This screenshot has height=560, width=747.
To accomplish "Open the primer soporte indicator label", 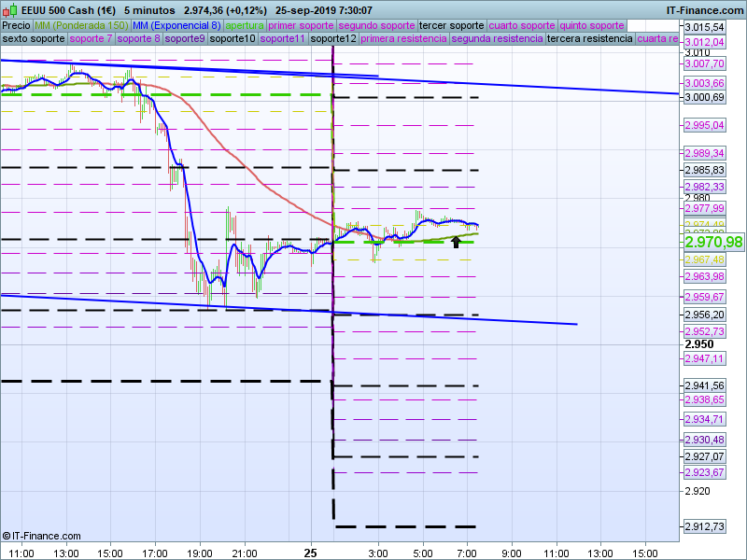I will coord(301,25).
